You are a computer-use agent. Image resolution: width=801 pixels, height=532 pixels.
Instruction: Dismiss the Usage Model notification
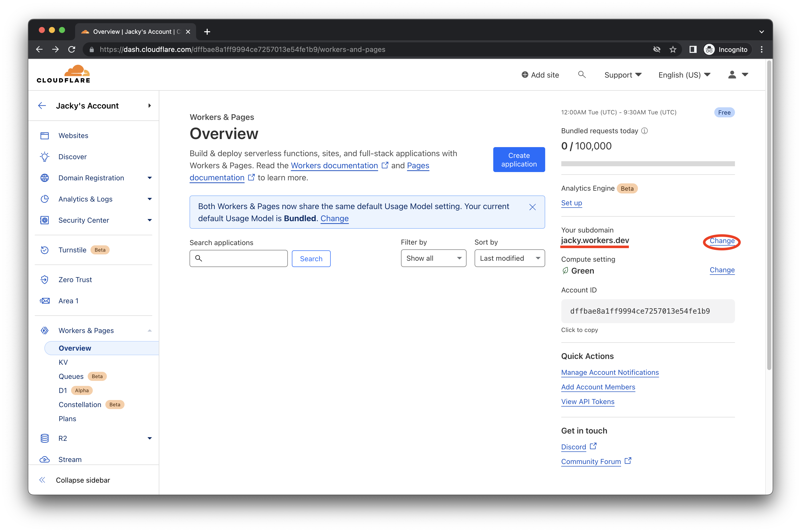pyautogui.click(x=532, y=207)
